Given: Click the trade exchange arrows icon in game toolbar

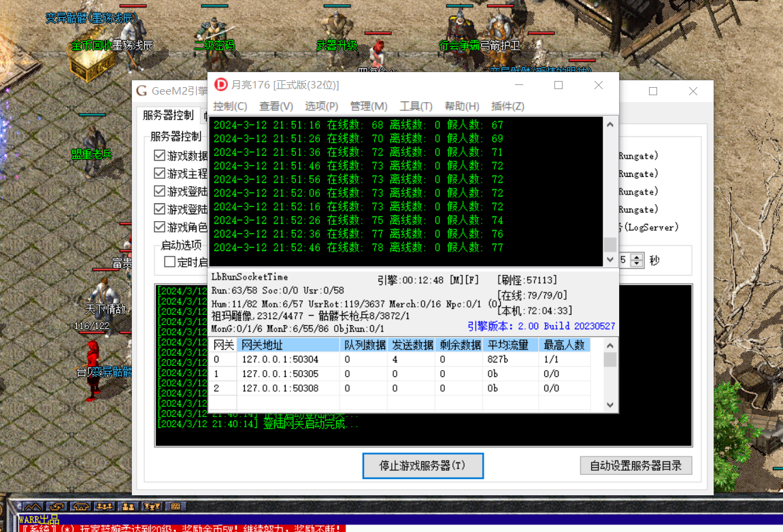Looking at the screenshot, I should pos(57,507).
